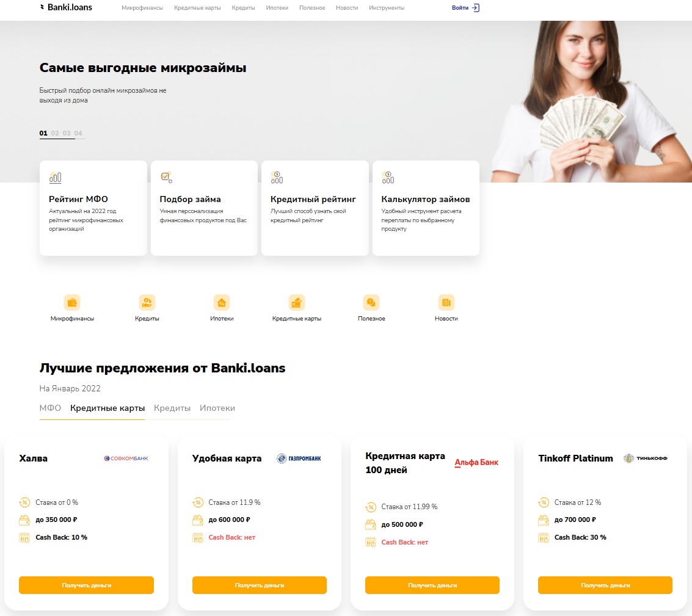Select slide 01 in hero pagination
Image resolution: width=692 pixels, height=616 pixels.
point(43,133)
